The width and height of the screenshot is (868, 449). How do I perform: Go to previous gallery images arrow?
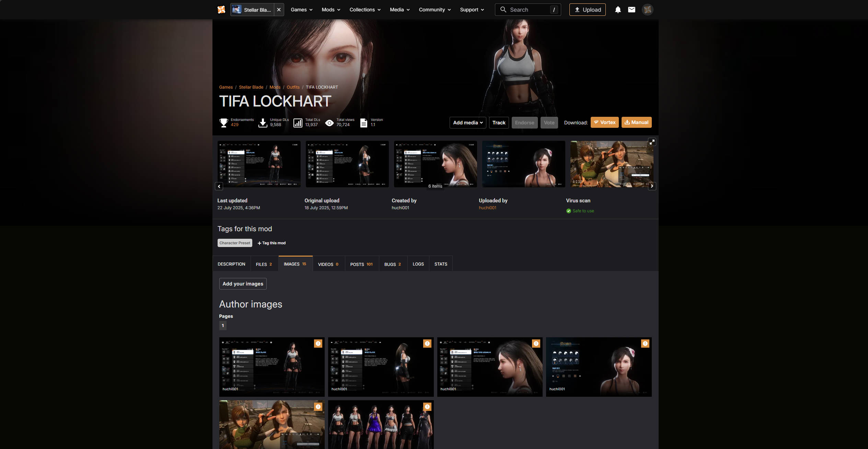click(219, 186)
